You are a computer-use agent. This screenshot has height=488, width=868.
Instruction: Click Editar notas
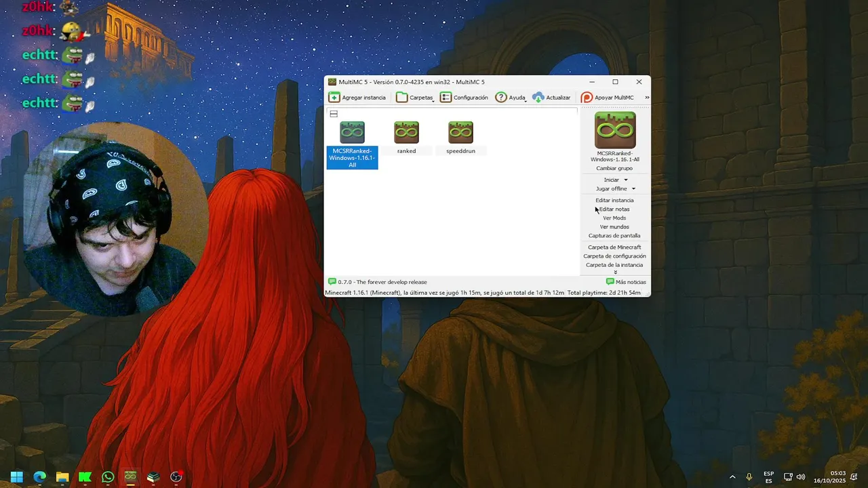click(614, 209)
